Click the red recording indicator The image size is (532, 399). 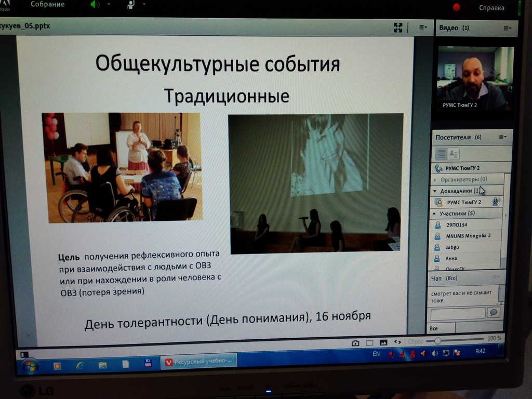(x=456, y=7)
